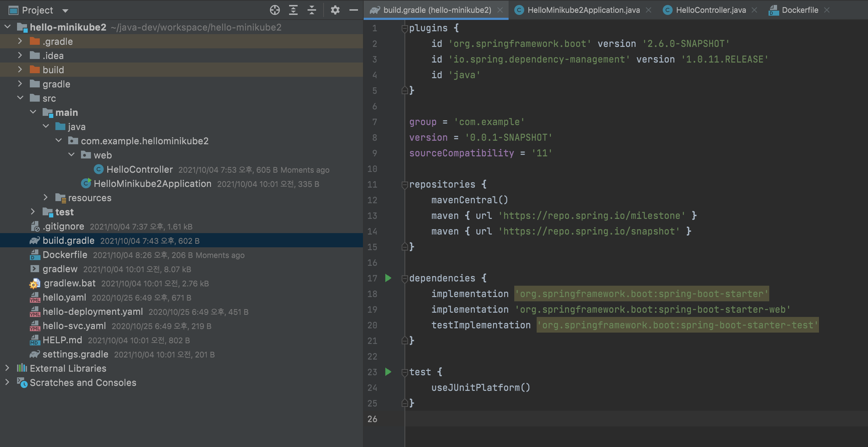The height and width of the screenshot is (447, 868).
Task: Expand the .gradle folder
Action: pyautogui.click(x=20, y=42)
